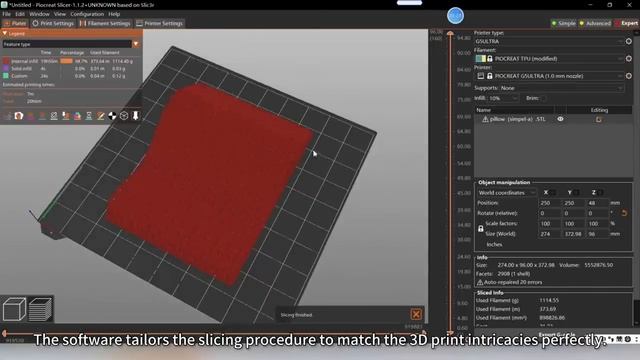This screenshot has width=640, height=360.
Task: Switch to the Plater tab
Action: [x=15, y=23]
